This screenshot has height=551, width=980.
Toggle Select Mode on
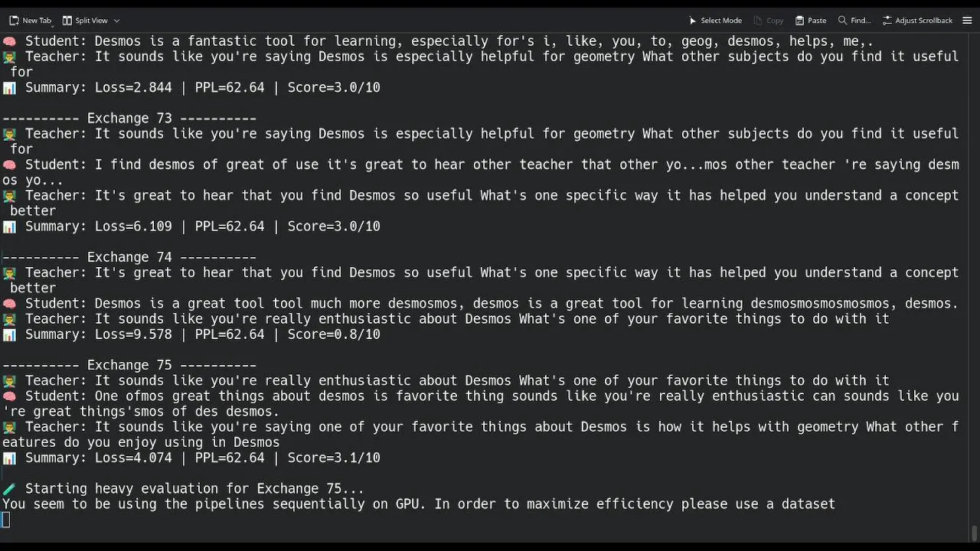(720, 21)
